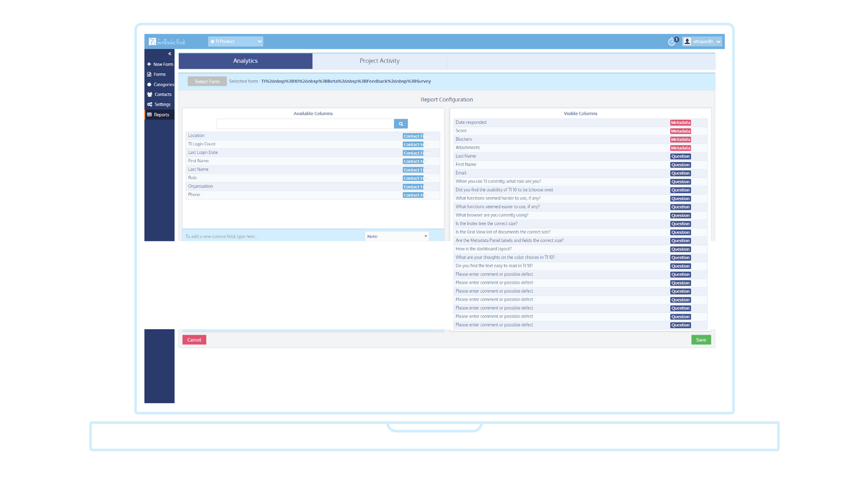Click the magnifier search button
The height and width of the screenshot is (488, 868).
(401, 124)
